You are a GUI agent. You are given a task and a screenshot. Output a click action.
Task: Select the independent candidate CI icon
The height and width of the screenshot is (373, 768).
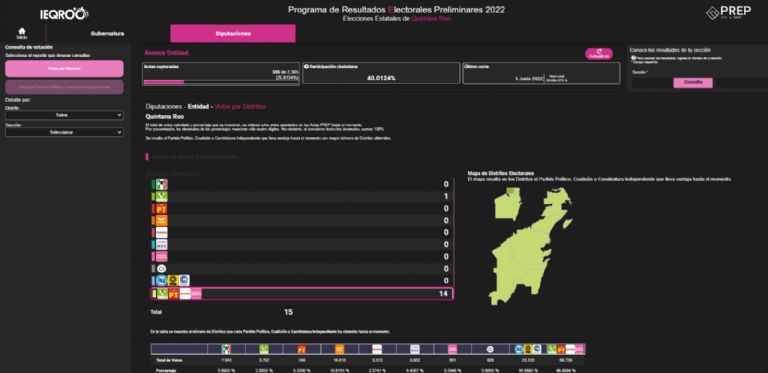(161, 269)
